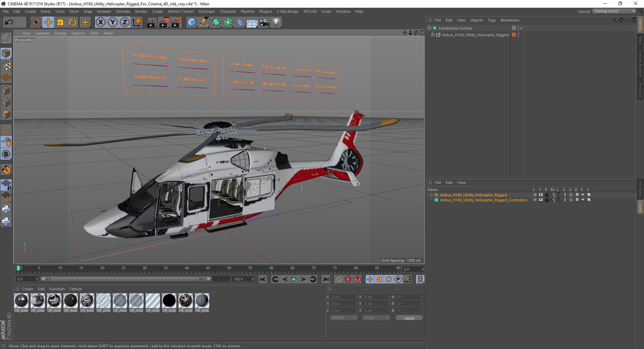Select the green Rigged_Controllers layer color swatch

436,200
